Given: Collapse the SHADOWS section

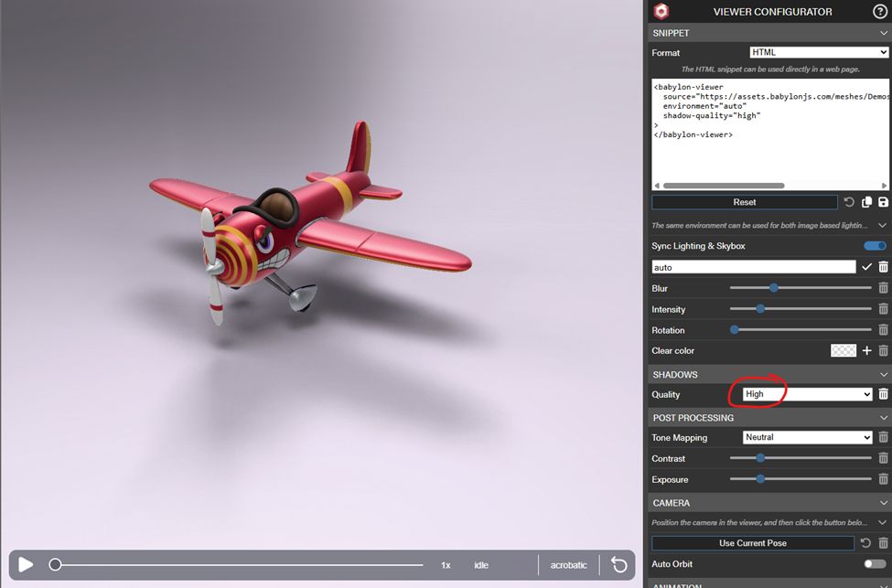Looking at the screenshot, I should click(884, 375).
